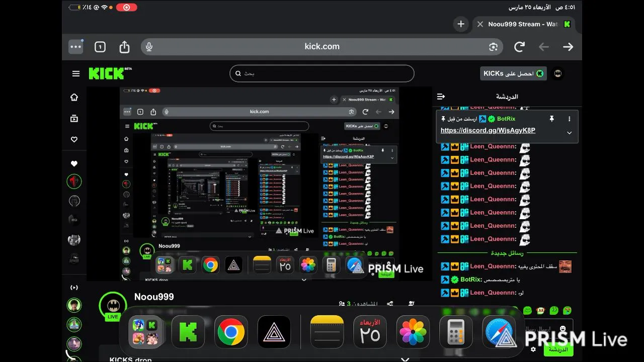The width and height of the screenshot is (644, 362).
Task: Open Safari from the dock
Action: (x=499, y=332)
